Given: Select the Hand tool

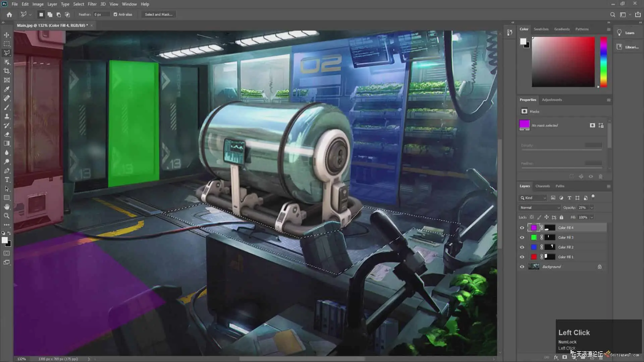Looking at the screenshot, I should tap(7, 207).
